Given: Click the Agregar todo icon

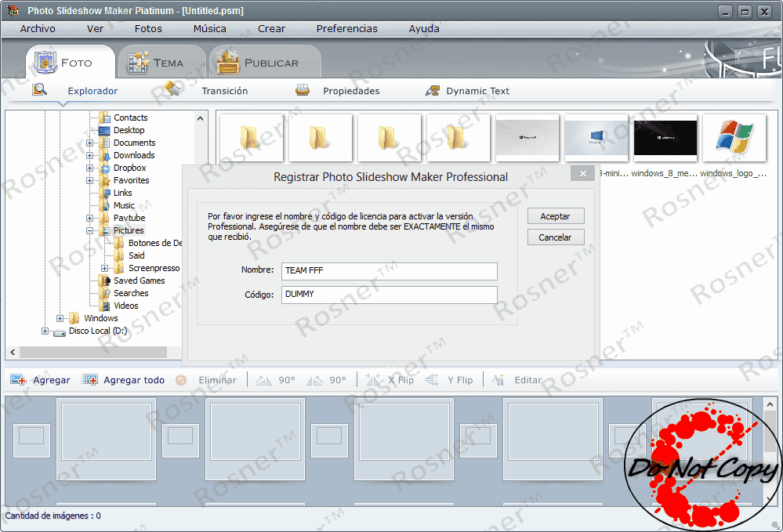Looking at the screenshot, I should tap(90, 380).
